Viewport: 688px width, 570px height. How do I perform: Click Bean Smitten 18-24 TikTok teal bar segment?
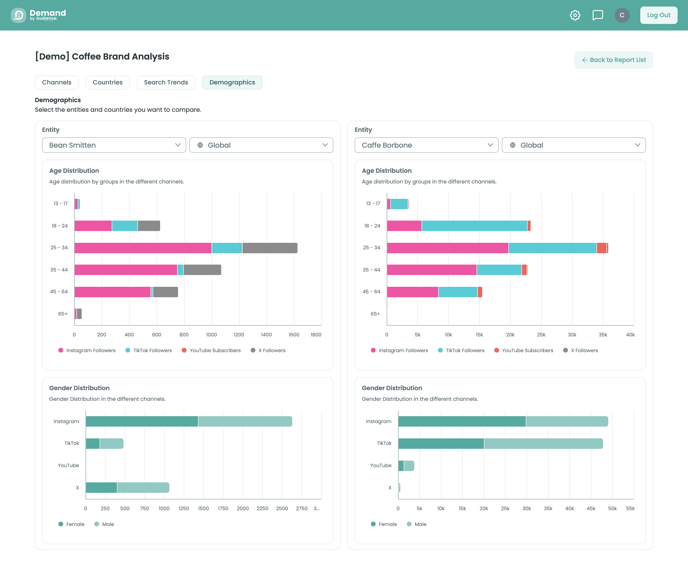coord(125,226)
